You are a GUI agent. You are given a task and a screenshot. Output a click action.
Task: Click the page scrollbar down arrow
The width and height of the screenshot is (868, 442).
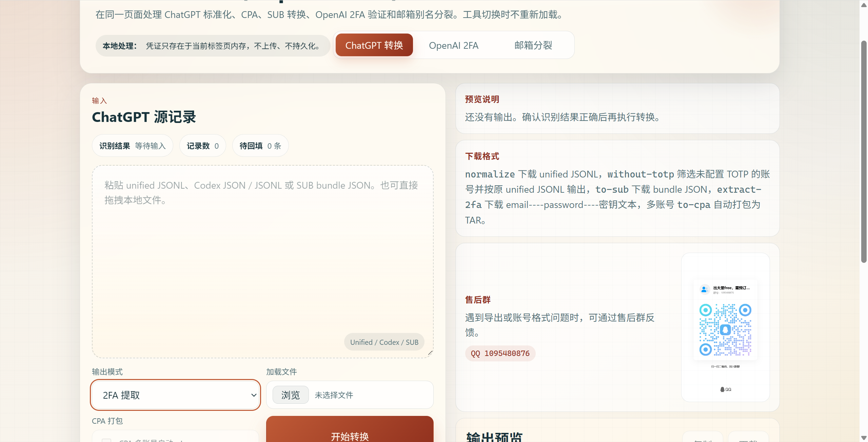pos(864,438)
